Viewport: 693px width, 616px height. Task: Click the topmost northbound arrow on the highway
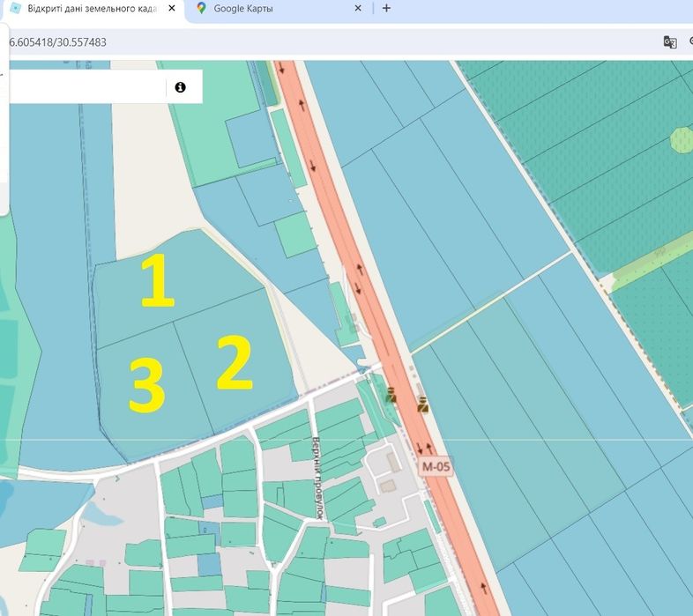point(302,105)
